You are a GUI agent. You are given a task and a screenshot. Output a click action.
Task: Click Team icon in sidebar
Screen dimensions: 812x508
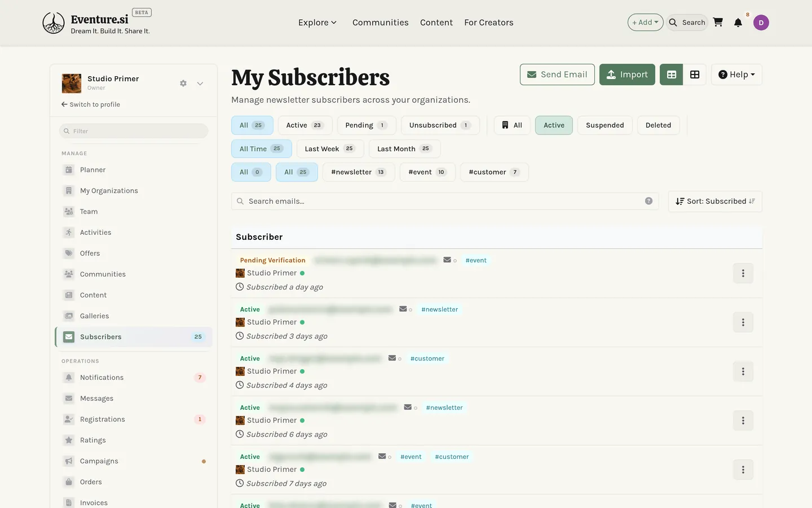tap(69, 212)
